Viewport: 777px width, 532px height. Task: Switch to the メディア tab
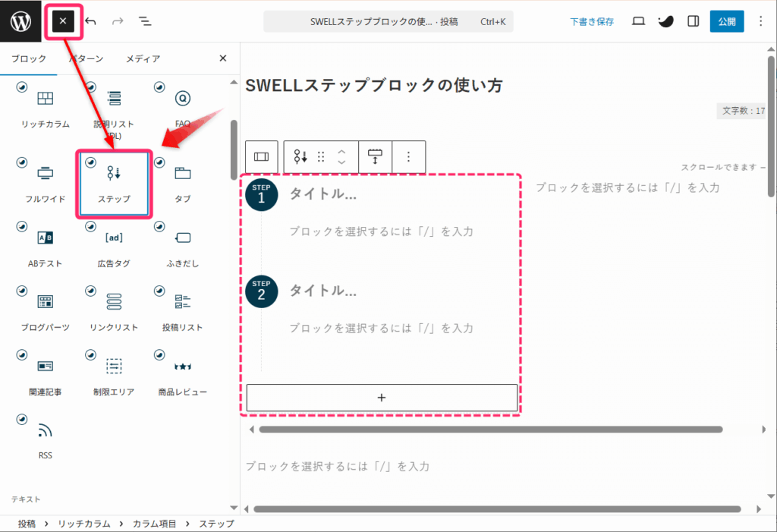click(x=143, y=58)
